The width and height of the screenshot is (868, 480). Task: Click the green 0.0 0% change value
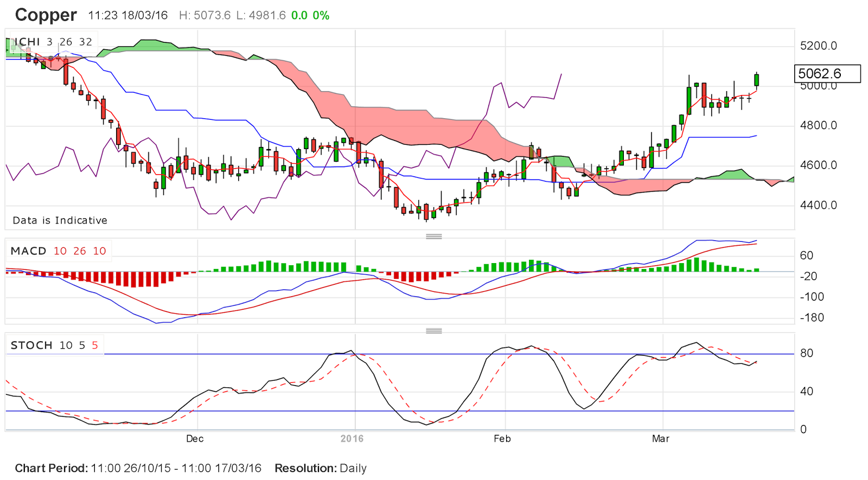310,16
